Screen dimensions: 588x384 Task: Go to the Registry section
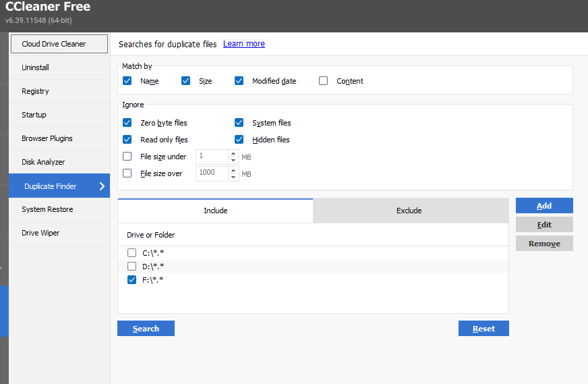[59, 91]
